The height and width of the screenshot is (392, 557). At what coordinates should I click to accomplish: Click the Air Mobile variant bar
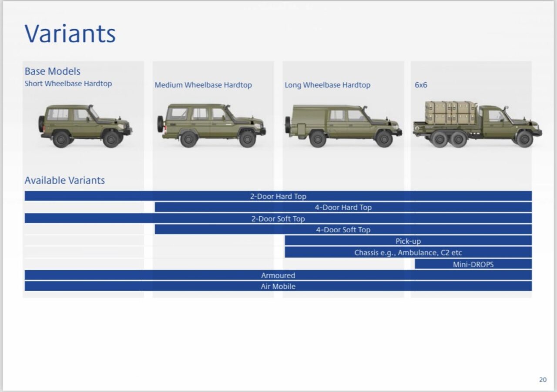tap(278, 286)
